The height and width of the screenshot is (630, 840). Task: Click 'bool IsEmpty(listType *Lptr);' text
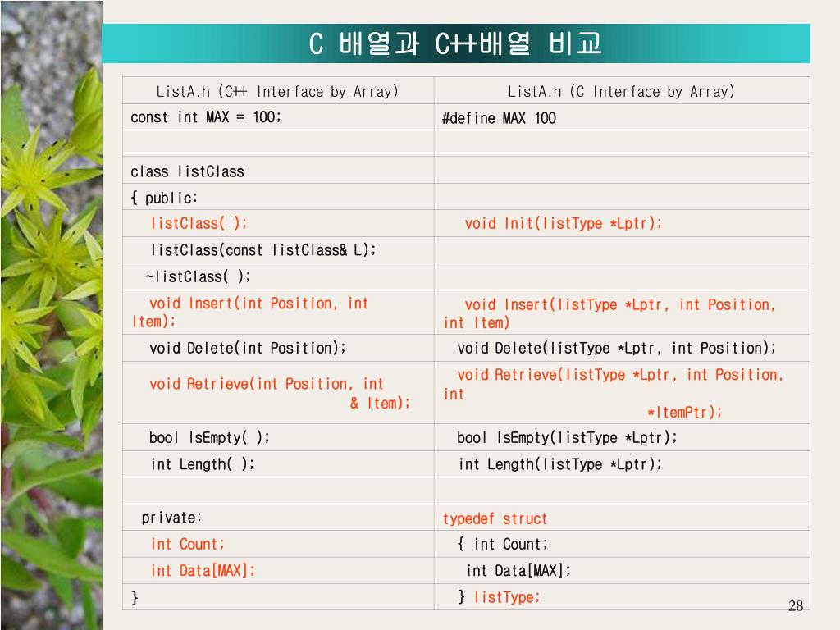[x=568, y=438]
